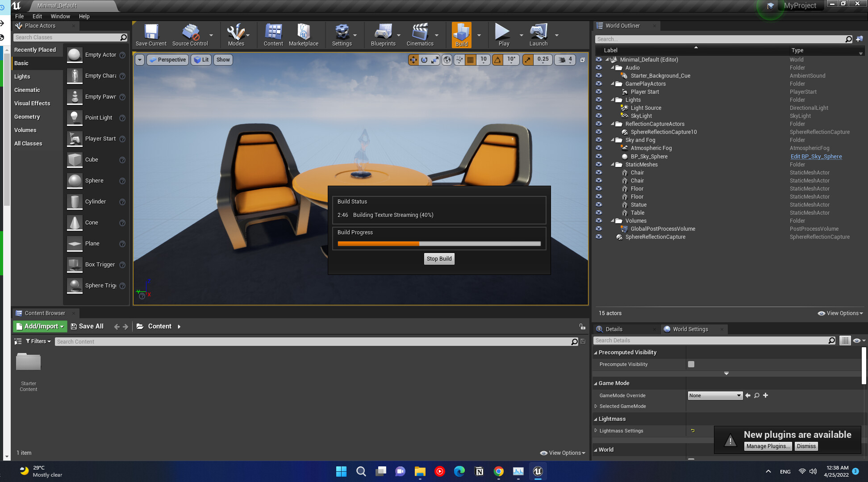This screenshot has height=482, width=868.
Task: Open the Marketplace from the toolbar
Action: (x=303, y=32)
